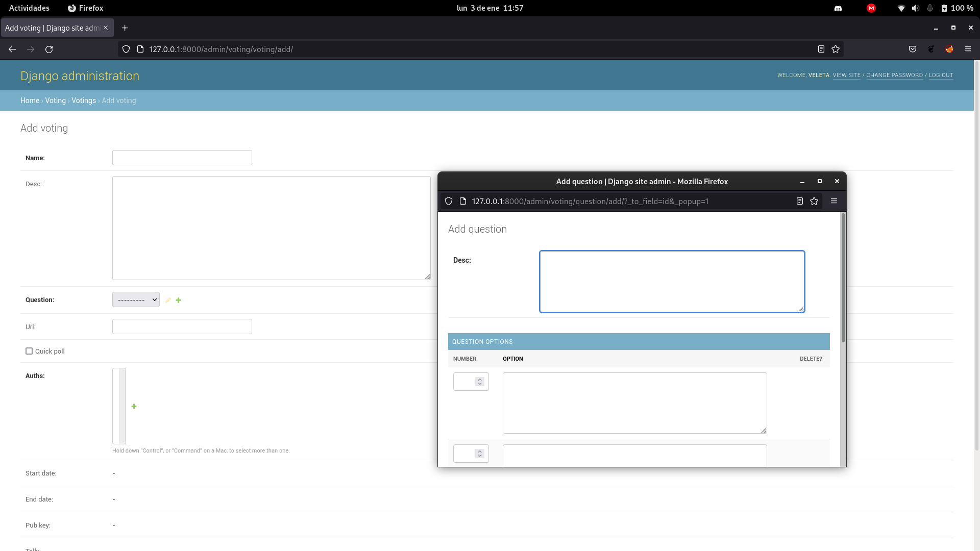Image resolution: width=980 pixels, height=551 pixels.
Task: Increment the first option number spinner
Action: (x=480, y=380)
